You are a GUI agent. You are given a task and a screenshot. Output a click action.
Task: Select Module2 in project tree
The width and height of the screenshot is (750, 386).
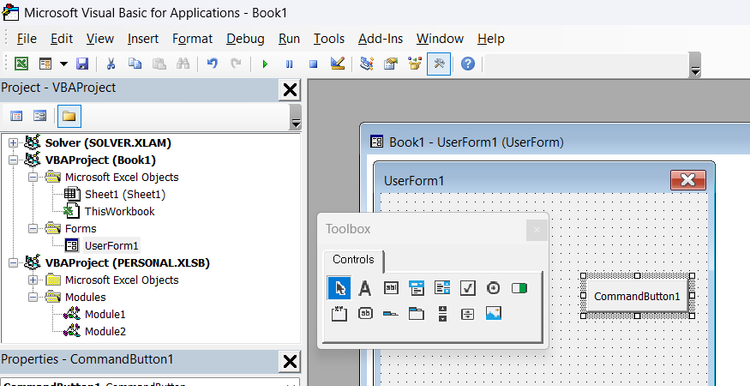coord(105,331)
